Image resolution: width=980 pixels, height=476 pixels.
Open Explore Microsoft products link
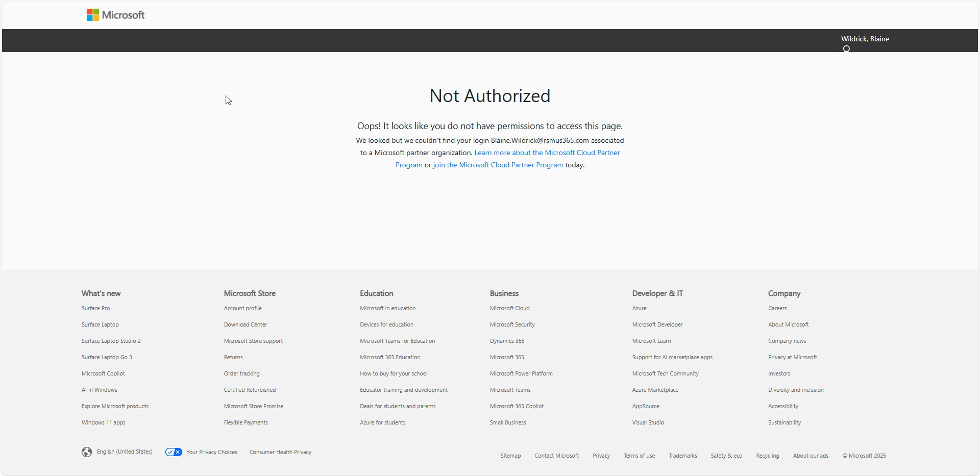pos(115,406)
